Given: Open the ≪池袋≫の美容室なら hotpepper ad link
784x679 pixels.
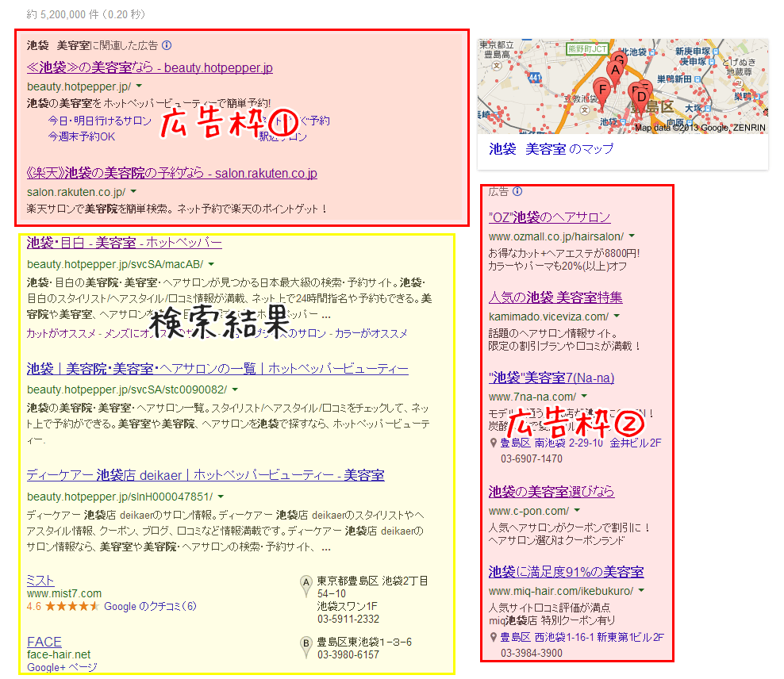Looking at the screenshot, I should tap(149, 67).
